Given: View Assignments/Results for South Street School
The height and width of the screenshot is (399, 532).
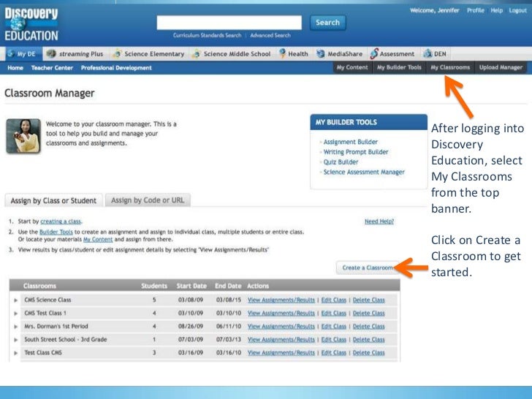Looking at the screenshot, I should pyautogui.click(x=281, y=340).
